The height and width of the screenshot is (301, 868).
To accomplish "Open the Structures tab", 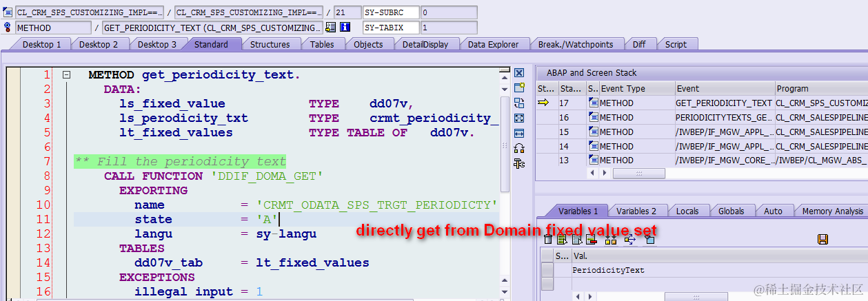I will 270,44.
